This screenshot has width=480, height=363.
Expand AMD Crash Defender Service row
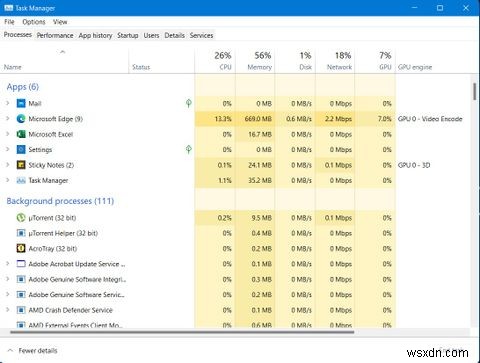pos(8,310)
